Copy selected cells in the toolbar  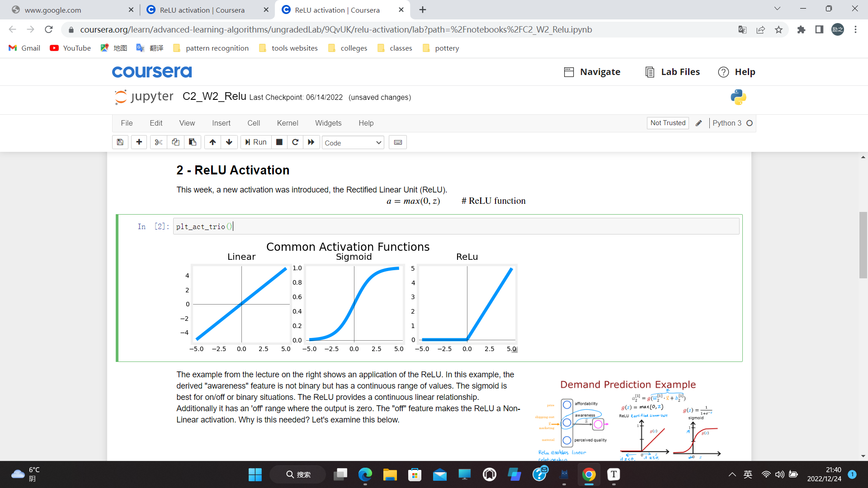click(175, 142)
